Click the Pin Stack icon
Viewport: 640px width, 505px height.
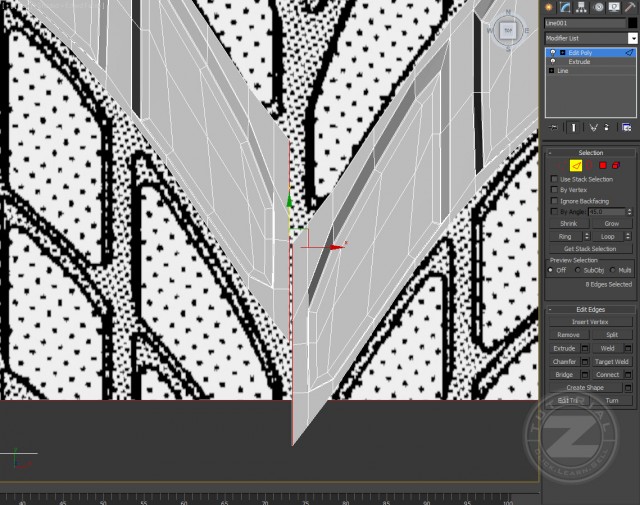tap(551, 128)
